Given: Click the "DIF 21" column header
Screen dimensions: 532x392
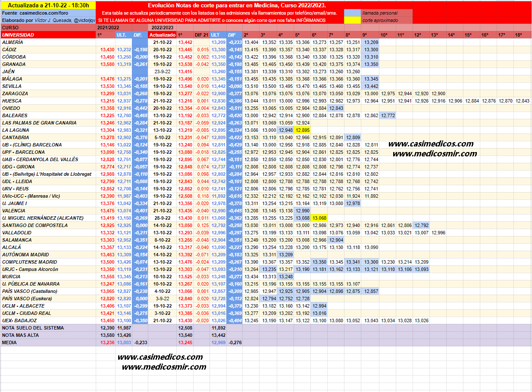Looking at the screenshot, I should (x=201, y=35).
